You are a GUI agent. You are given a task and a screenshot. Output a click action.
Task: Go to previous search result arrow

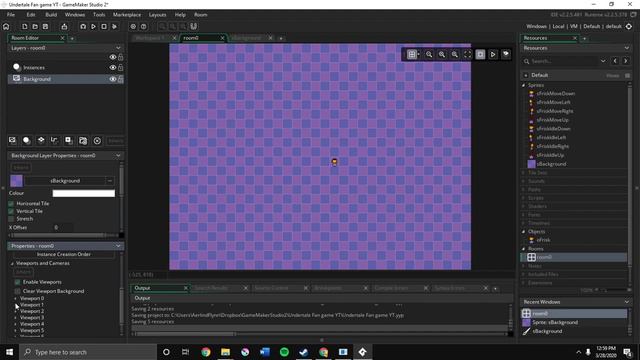[x=615, y=61]
